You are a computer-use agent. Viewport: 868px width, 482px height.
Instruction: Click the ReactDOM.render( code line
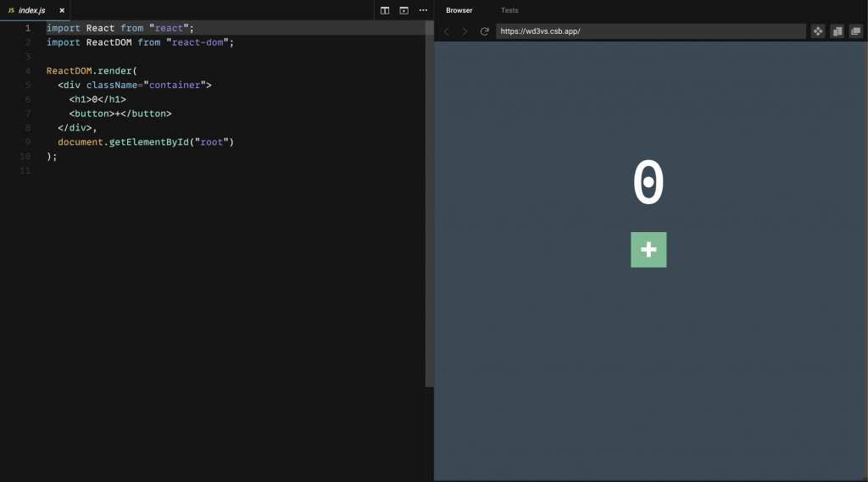click(x=92, y=71)
